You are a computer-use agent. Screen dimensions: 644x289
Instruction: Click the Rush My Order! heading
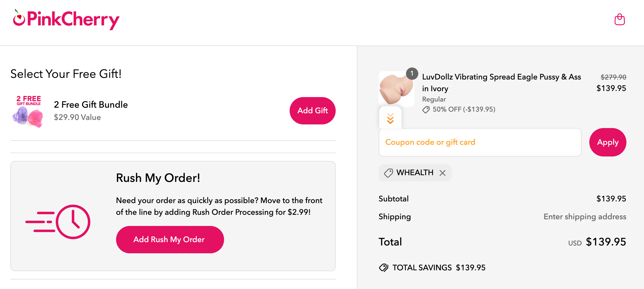coord(158,178)
